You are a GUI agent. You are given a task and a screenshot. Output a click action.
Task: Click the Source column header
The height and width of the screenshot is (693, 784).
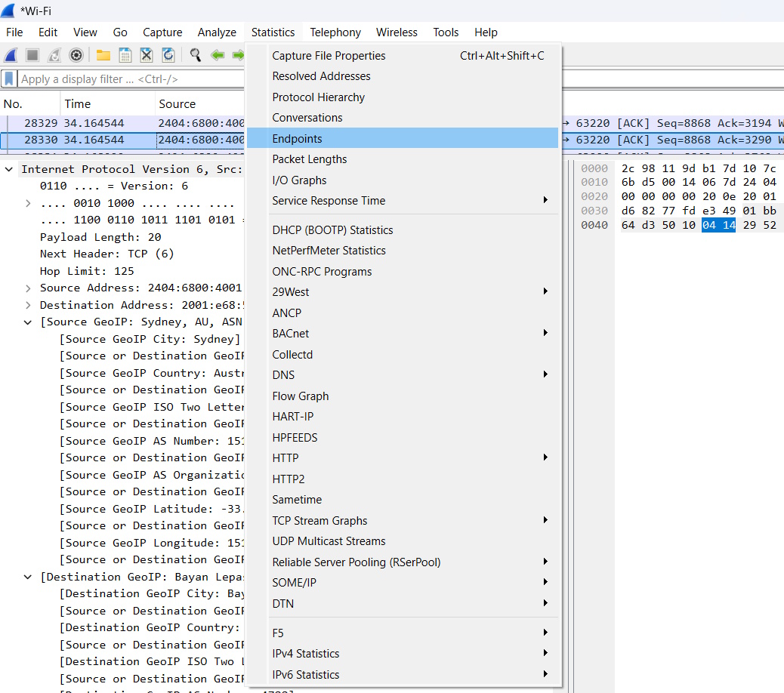(x=200, y=104)
